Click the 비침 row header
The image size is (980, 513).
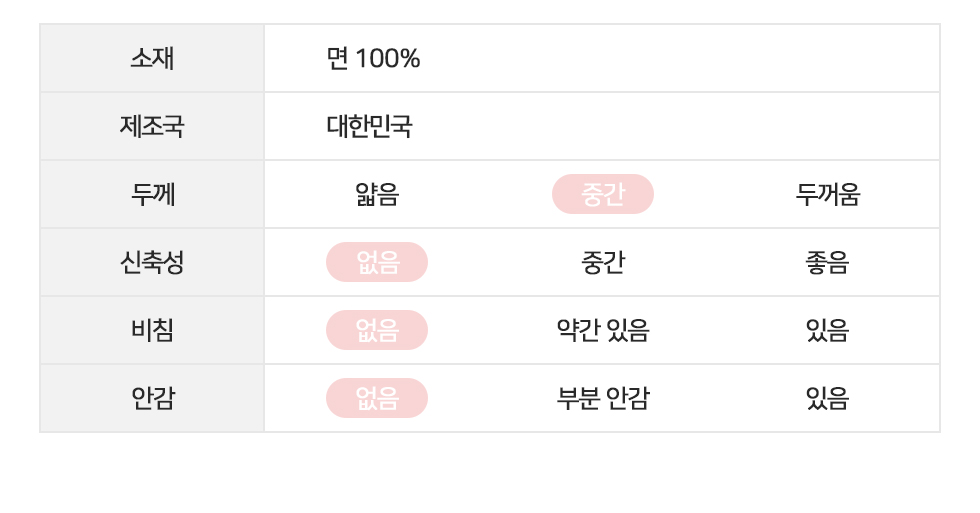pos(152,330)
